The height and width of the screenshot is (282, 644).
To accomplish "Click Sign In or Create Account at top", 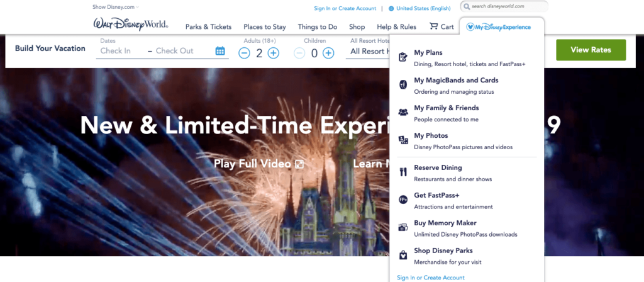I will pyautogui.click(x=345, y=8).
